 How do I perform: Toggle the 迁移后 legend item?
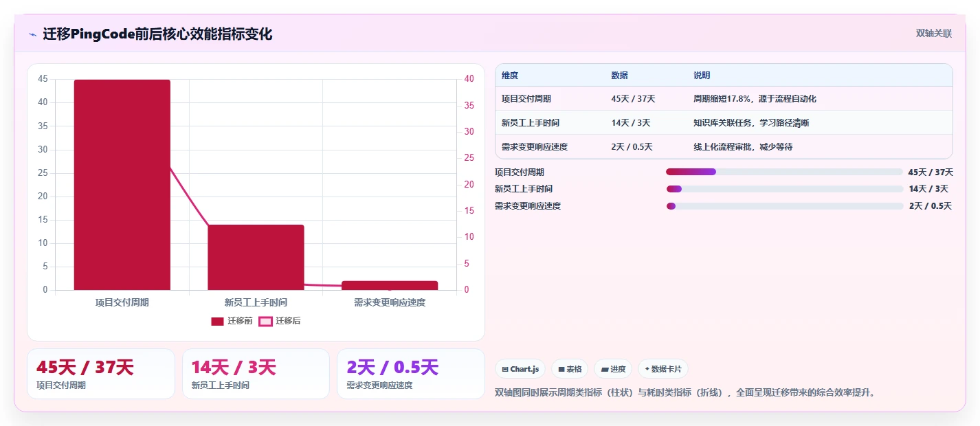coord(280,321)
